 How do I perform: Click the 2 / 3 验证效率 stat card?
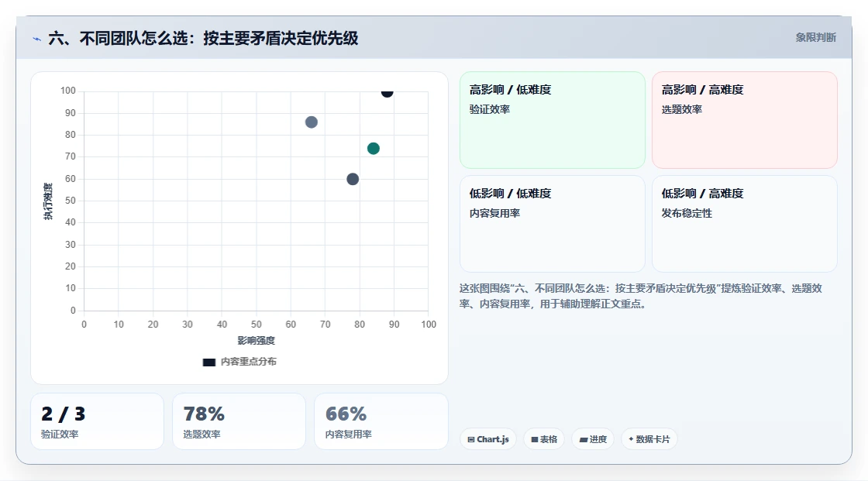click(98, 421)
